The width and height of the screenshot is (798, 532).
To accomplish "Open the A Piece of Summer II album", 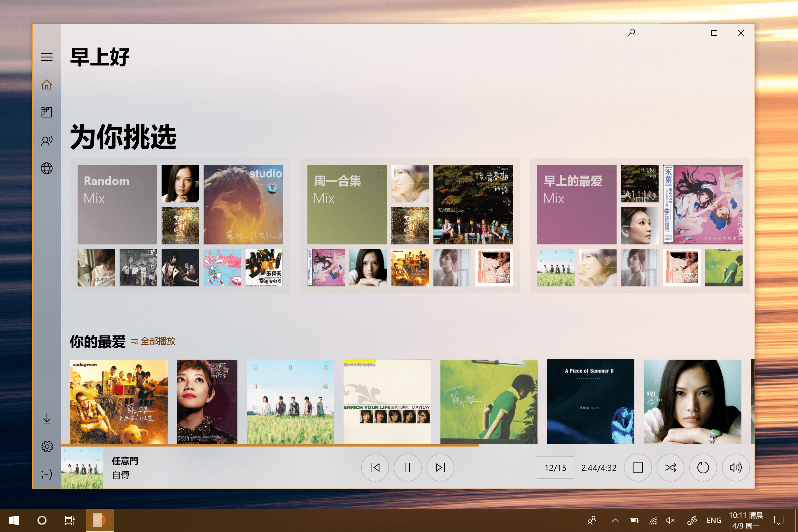I will coord(590,402).
